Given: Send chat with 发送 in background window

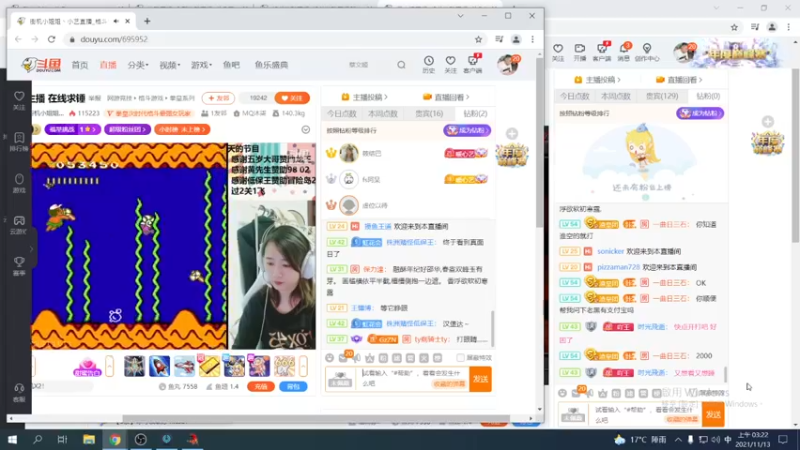Looking at the screenshot, I should coord(713,415).
